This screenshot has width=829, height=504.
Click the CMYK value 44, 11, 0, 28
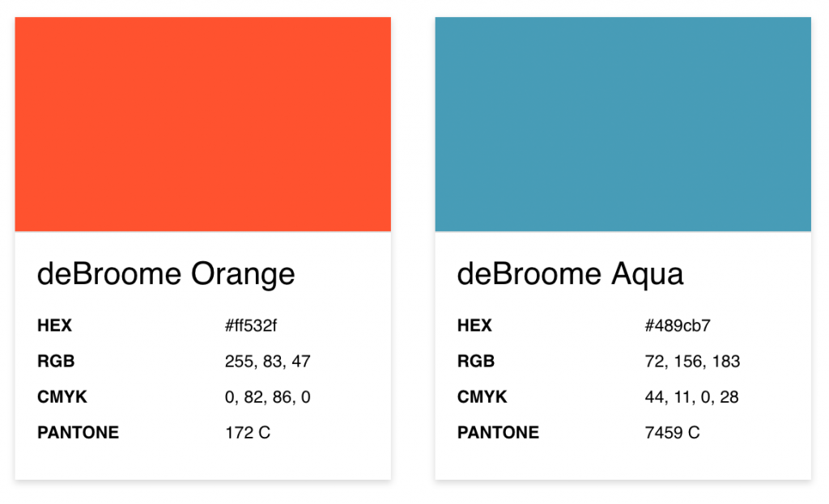691,397
